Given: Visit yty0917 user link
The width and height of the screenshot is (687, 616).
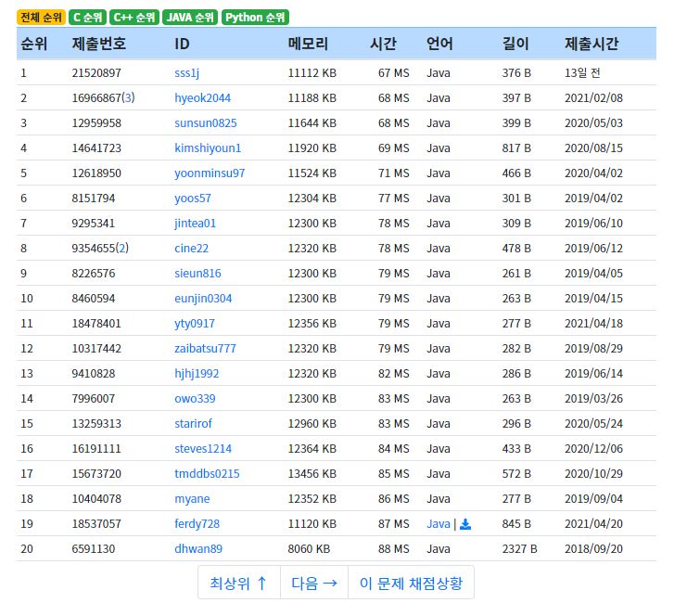Looking at the screenshot, I should [x=195, y=323].
